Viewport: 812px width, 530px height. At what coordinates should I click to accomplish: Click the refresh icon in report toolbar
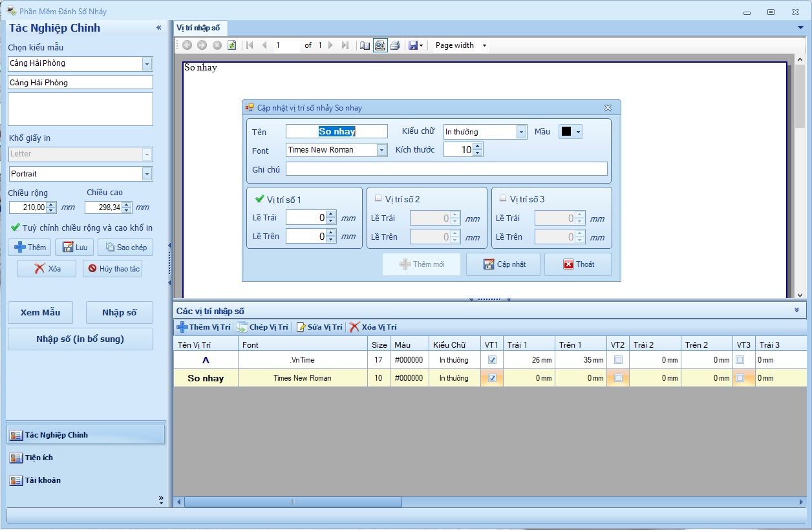(231, 45)
